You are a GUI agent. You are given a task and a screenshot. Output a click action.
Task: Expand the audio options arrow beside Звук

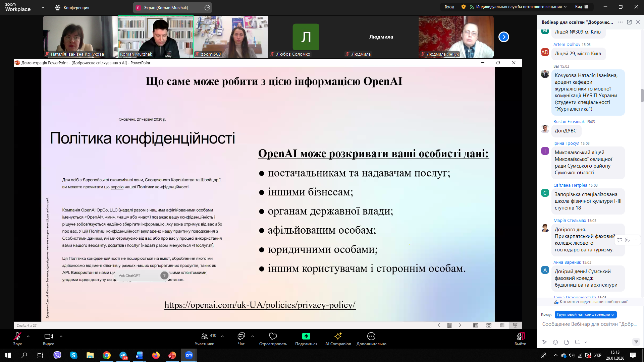click(x=28, y=336)
